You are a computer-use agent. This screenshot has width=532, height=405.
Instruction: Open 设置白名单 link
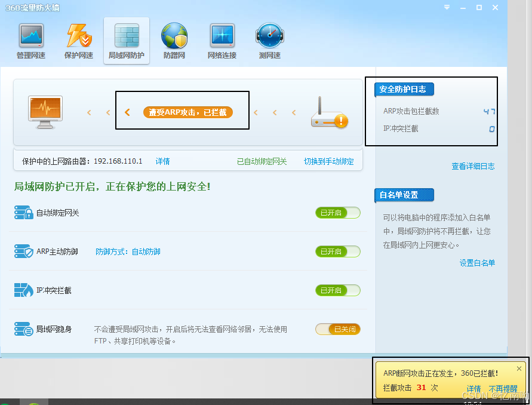(477, 263)
